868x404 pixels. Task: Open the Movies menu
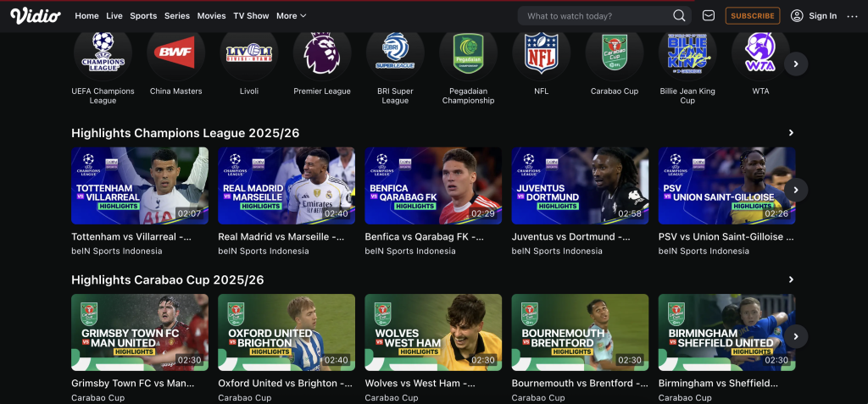coord(211,16)
